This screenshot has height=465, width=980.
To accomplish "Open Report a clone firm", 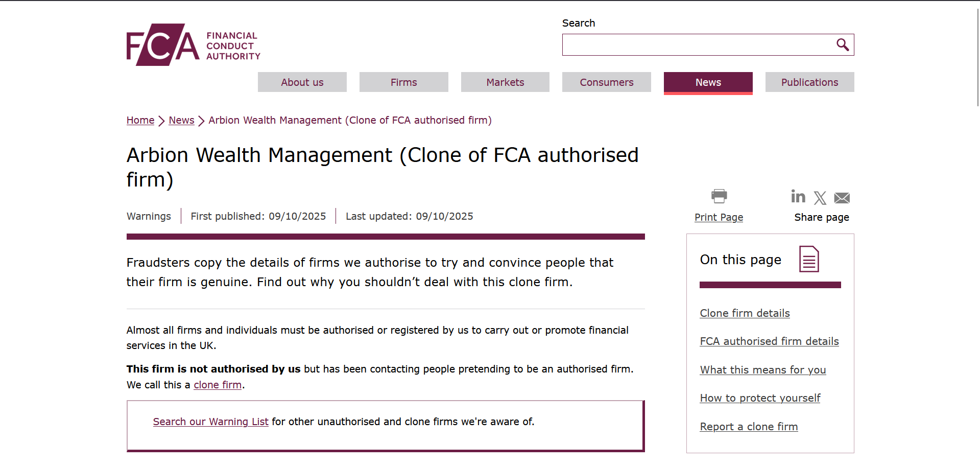I will click(x=749, y=426).
